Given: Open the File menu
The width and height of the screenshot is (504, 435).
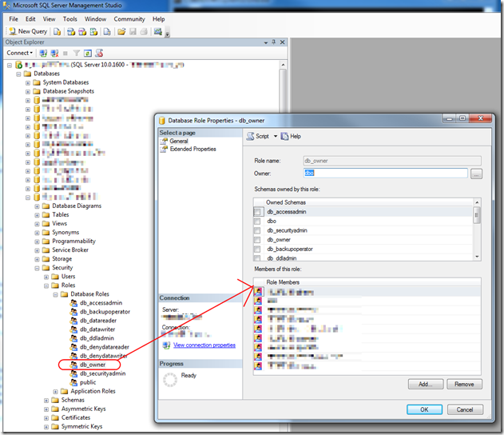Looking at the screenshot, I should tap(14, 19).
